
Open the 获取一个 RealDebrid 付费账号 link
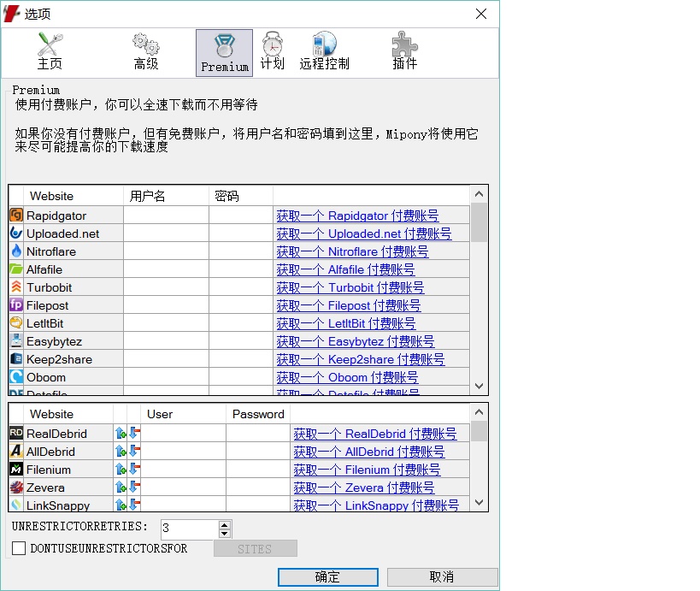point(375,434)
